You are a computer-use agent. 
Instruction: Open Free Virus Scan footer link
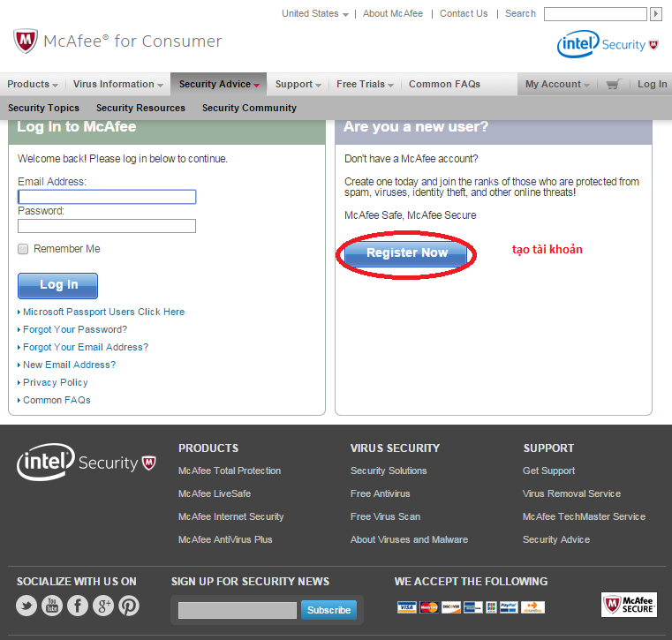point(385,516)
